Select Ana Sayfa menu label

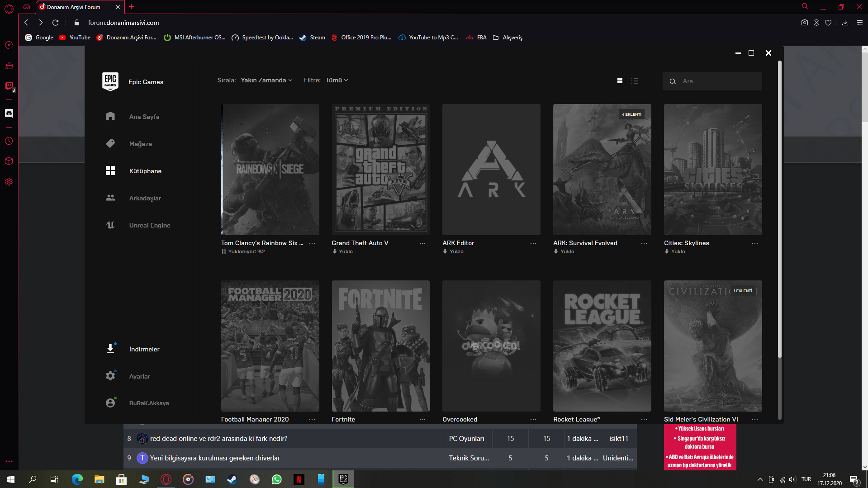point(144,117)
